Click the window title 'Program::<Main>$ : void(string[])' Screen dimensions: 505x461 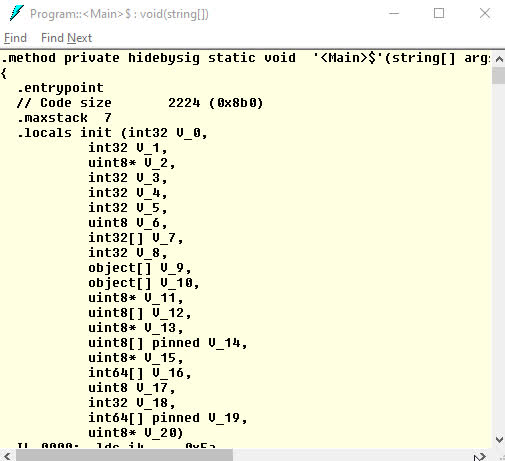119,14
